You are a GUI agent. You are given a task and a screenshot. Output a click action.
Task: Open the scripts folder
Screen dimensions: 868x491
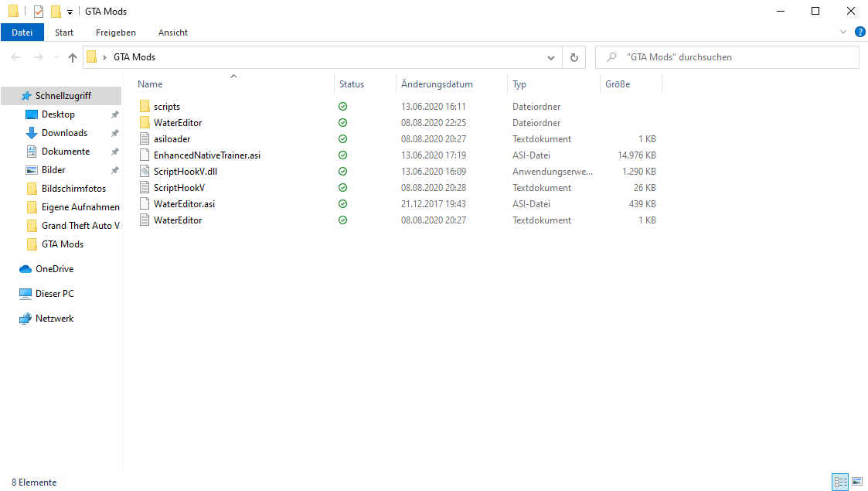coord(166,107)
